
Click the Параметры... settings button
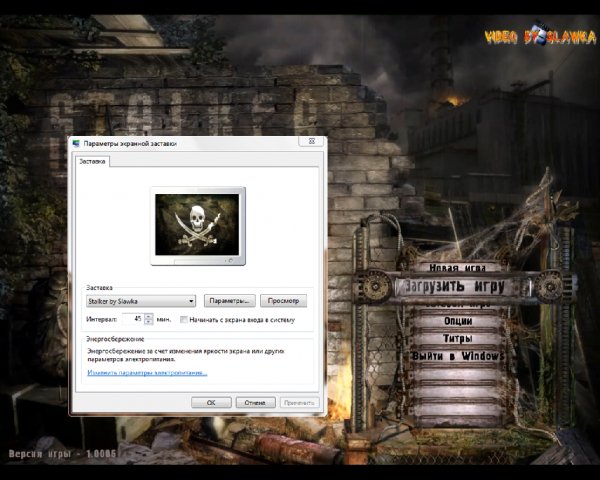(x=229, y=301)
